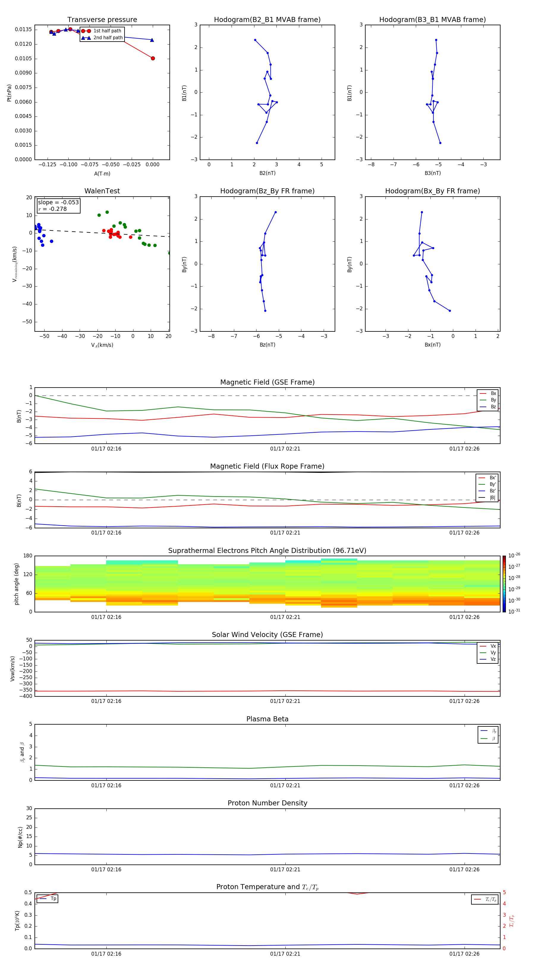Image resolution: width=535 pixels, height=980 pixels.
Task: Click the βp entry in Plasma Beta legend
Action: click(489, 731)
